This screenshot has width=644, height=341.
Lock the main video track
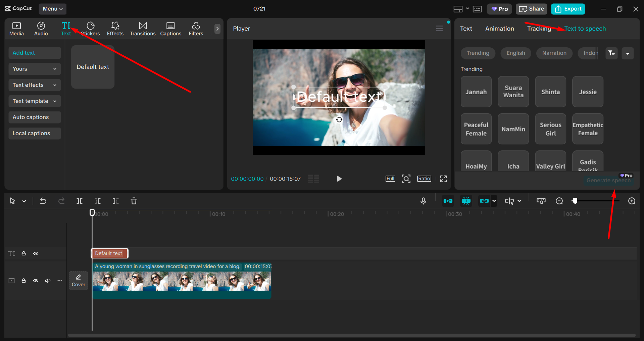coord(24,281)
